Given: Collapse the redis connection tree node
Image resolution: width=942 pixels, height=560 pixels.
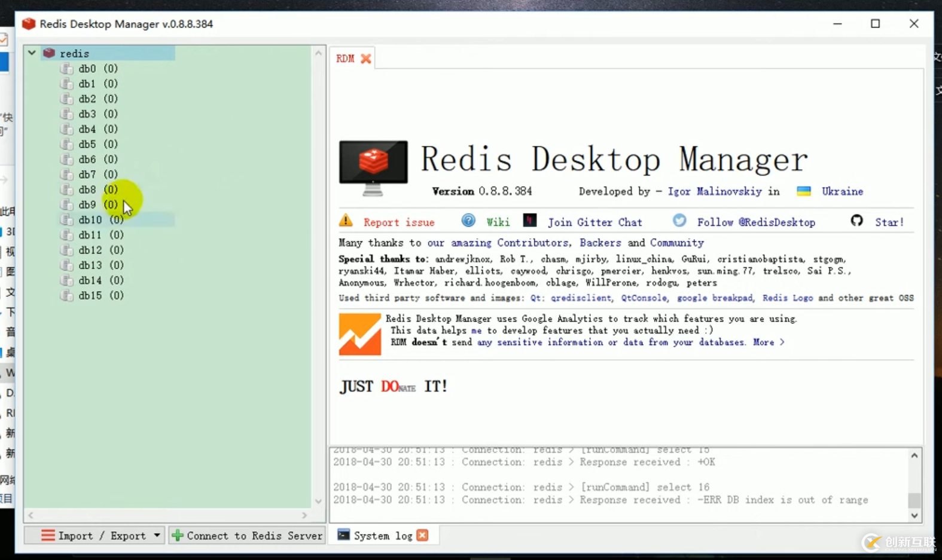Looking at the screenshot, I should coord(32,53).
